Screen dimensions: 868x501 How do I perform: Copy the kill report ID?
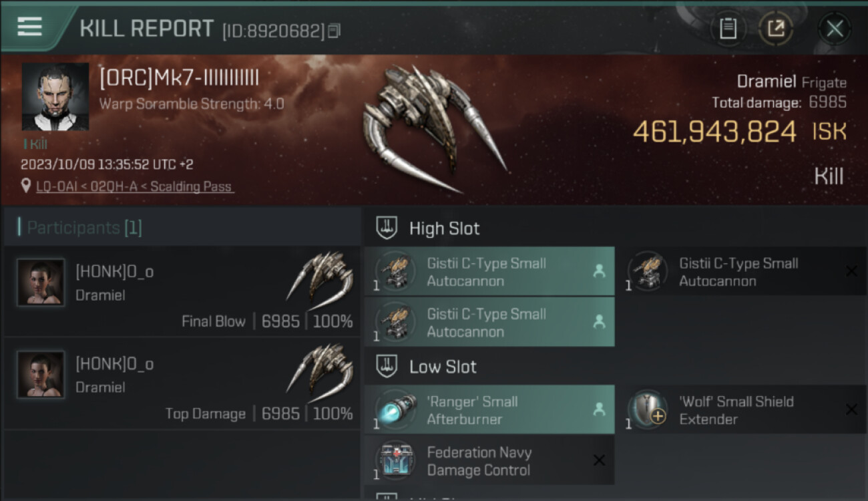pyautogui.click(x=335, y=31)
